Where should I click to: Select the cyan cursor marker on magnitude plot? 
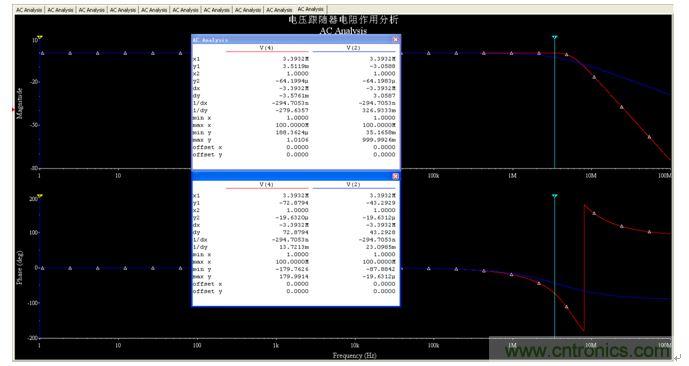(555, 37)
